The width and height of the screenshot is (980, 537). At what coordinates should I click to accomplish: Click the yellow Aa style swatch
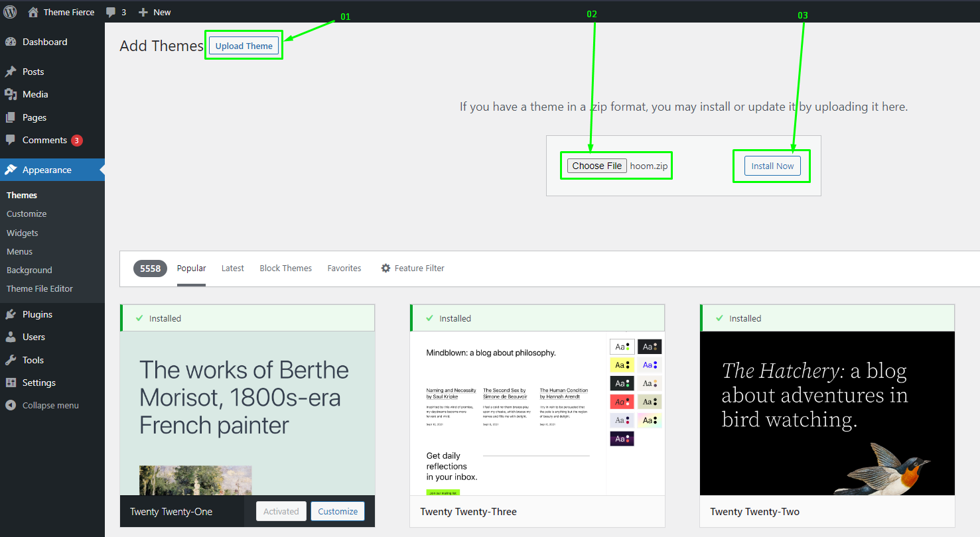coord(622,365)
